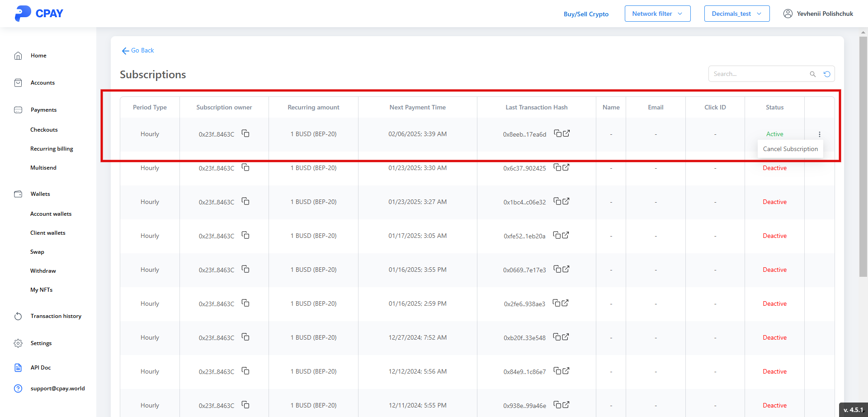Open the user profile Yevhenii Polishchuk

click(818, 14)
